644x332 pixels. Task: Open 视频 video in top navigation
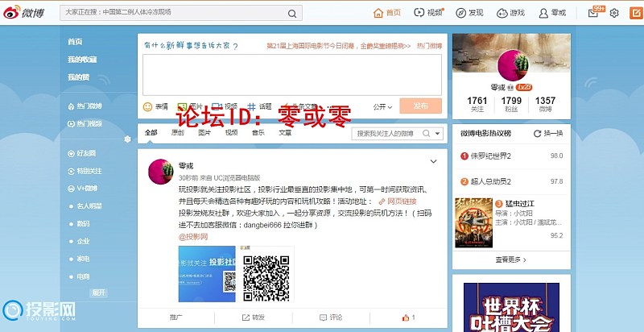429,13
